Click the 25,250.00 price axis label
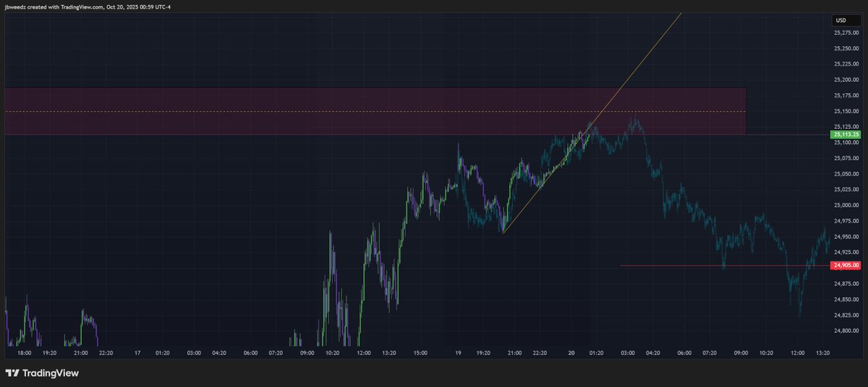 click(x=846, y=48)
